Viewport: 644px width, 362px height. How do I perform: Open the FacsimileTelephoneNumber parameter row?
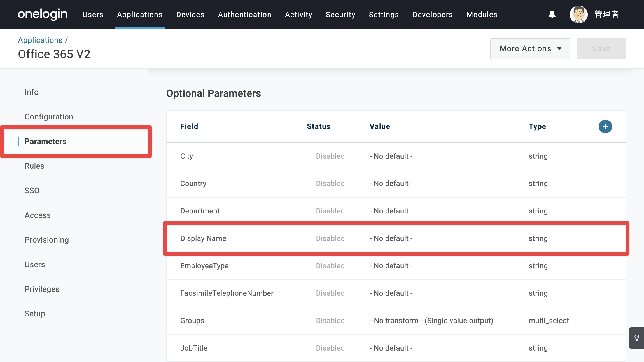[396, 293]
